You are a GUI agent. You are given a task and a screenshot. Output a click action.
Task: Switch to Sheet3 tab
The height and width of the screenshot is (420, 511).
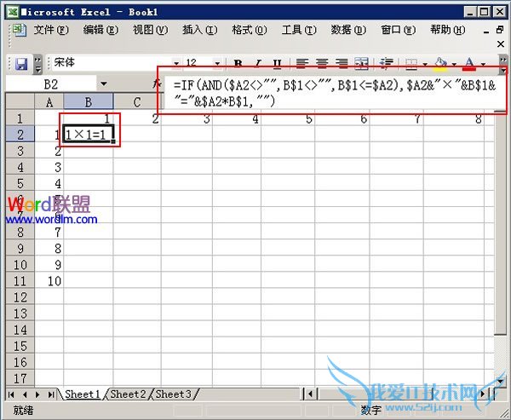pyautogui.click(x=173, y=394)
